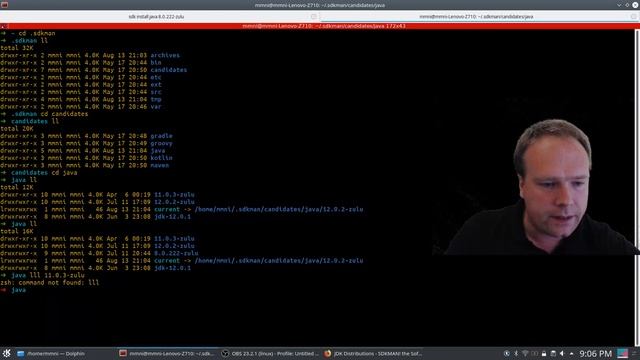Click the Firefox icon in the taskbar
Viewport: 640px width, 360px height.
(x=327, y=353)
